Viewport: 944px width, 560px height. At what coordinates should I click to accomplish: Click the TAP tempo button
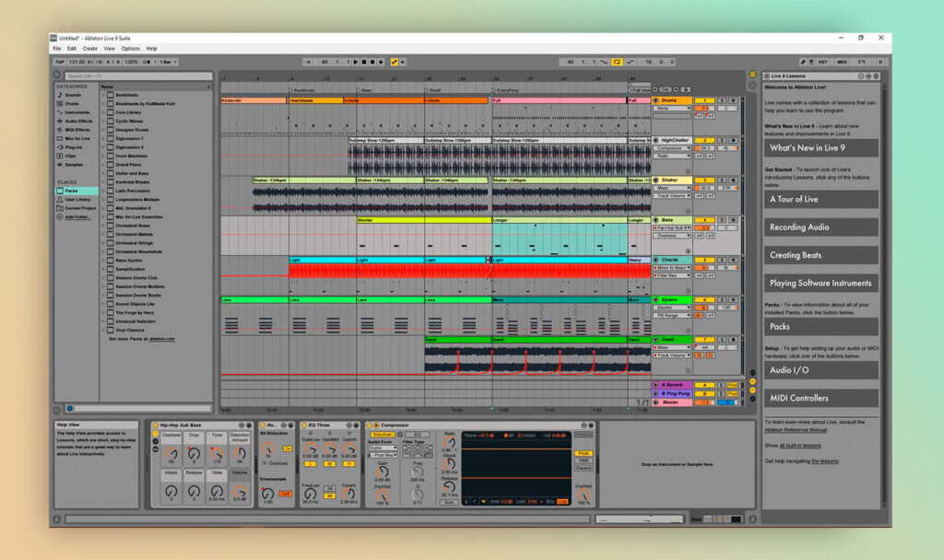(60, 62)
